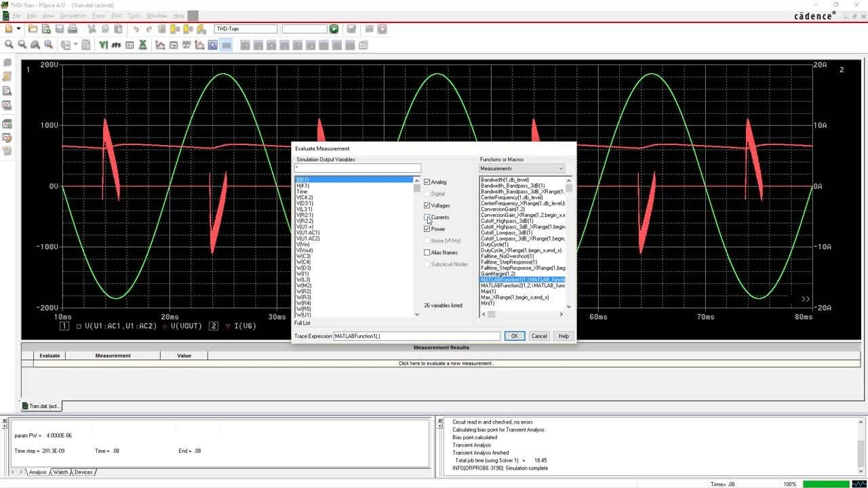The image size is (868, 488).
Task: Export to Excel with the green X icon
Action: click(143, 45)
